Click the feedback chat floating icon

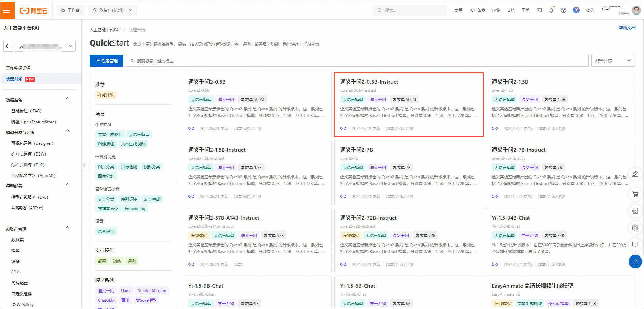pyautogui.click(x=635, y=245)
